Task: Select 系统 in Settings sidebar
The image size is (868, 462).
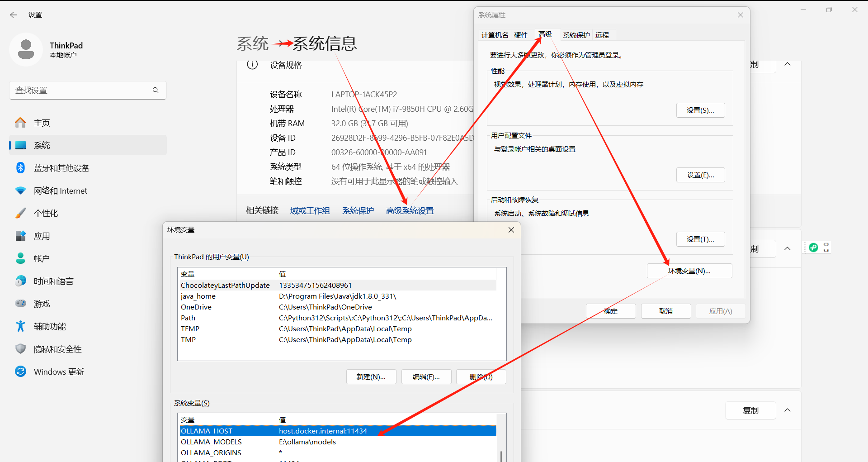Action: 88,145
